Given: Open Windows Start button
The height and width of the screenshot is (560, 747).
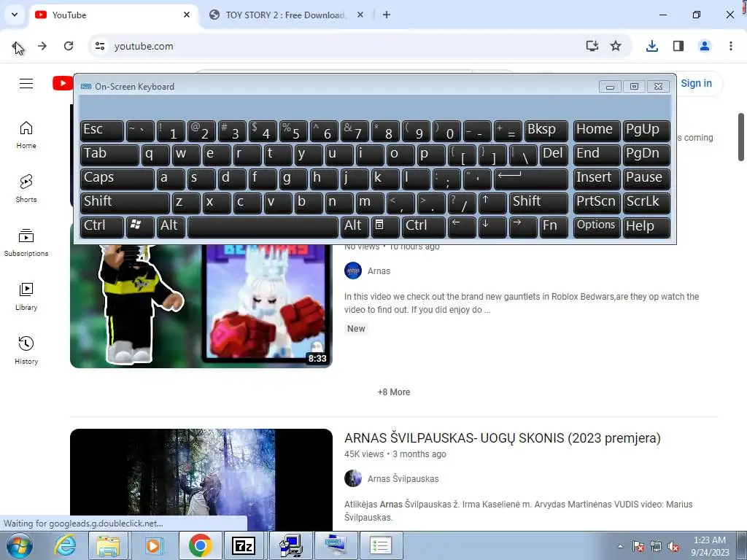Looking at the screenshot, I should pos(20,545).
